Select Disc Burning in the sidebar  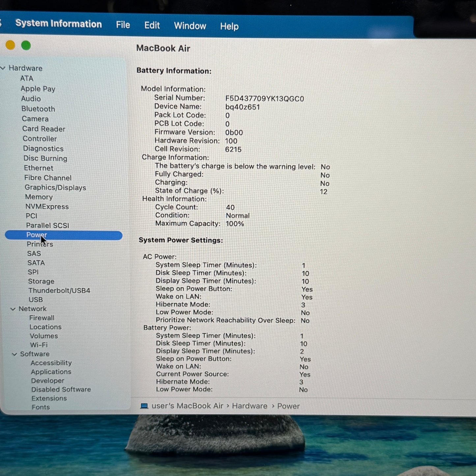(x=45, y=158)
